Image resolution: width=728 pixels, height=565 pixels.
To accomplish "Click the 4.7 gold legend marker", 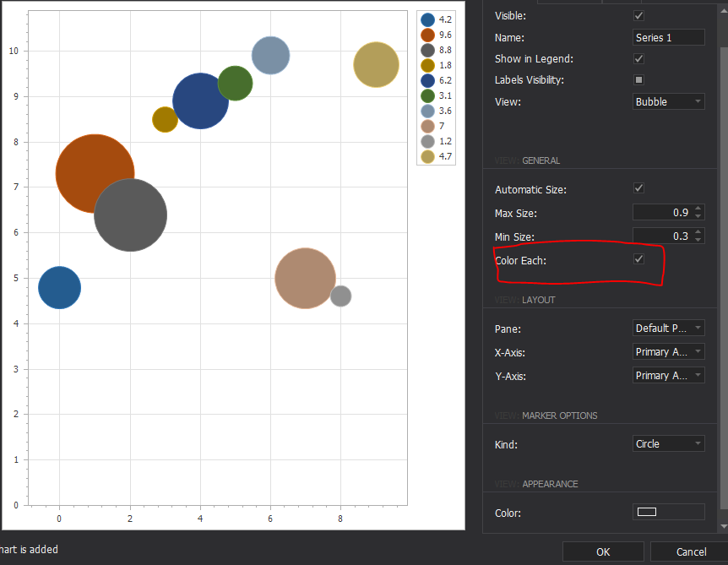I will coord(428,156).
